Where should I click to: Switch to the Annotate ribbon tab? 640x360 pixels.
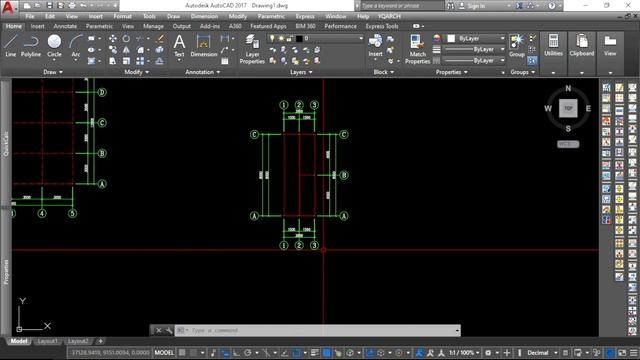coord(65,26)
